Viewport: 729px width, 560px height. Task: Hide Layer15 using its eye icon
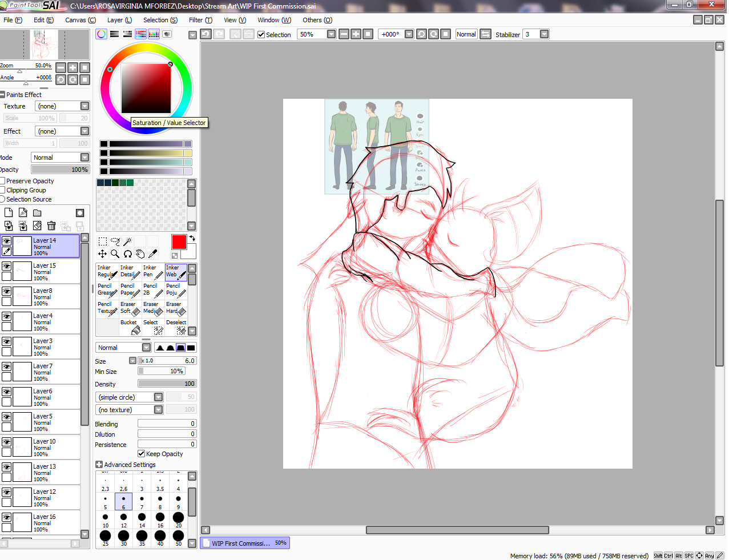tap(7, 267)
